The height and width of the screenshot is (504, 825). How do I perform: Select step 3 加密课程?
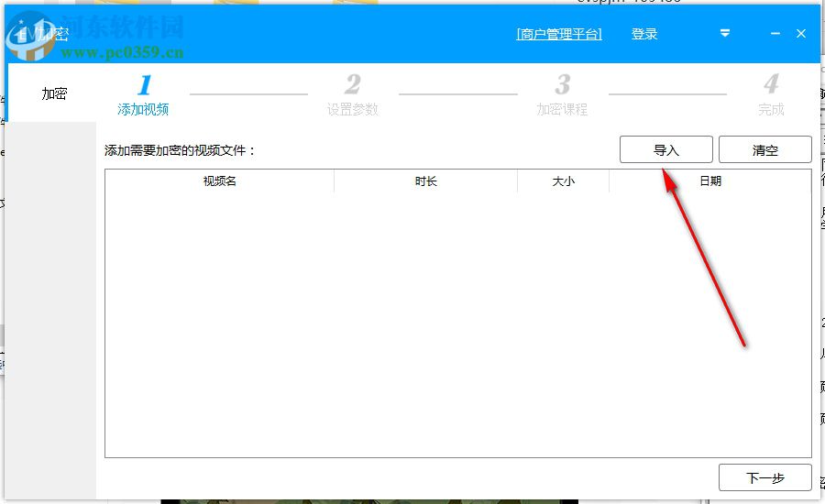tap(562, 95)
